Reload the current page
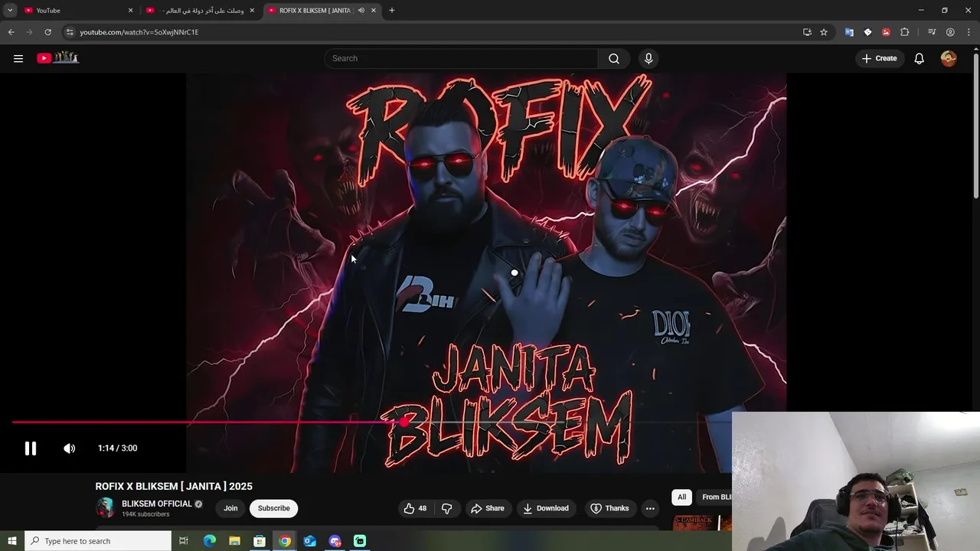Screen dimensions: 980x551 tap(47, 32)
